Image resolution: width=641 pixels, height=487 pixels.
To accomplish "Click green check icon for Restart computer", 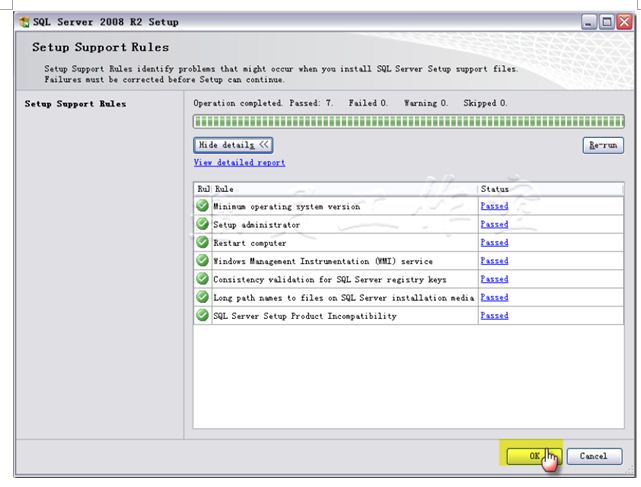I will [202, 242].
